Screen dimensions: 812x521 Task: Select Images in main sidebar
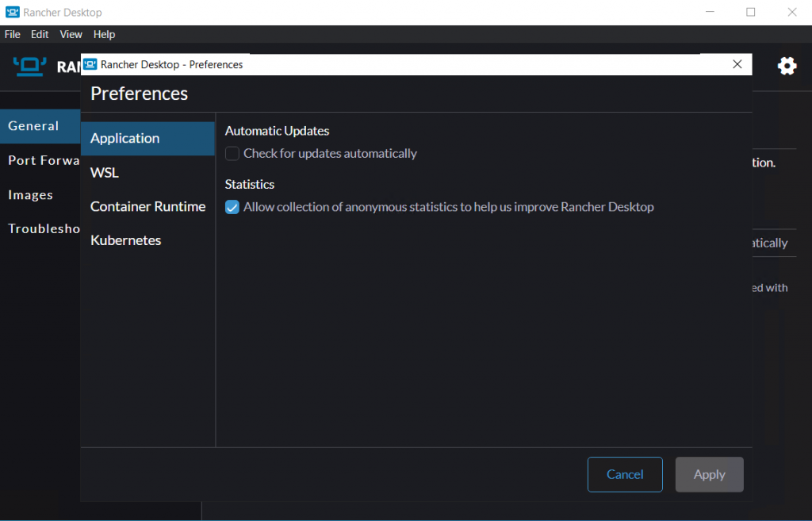pos(31,195)
